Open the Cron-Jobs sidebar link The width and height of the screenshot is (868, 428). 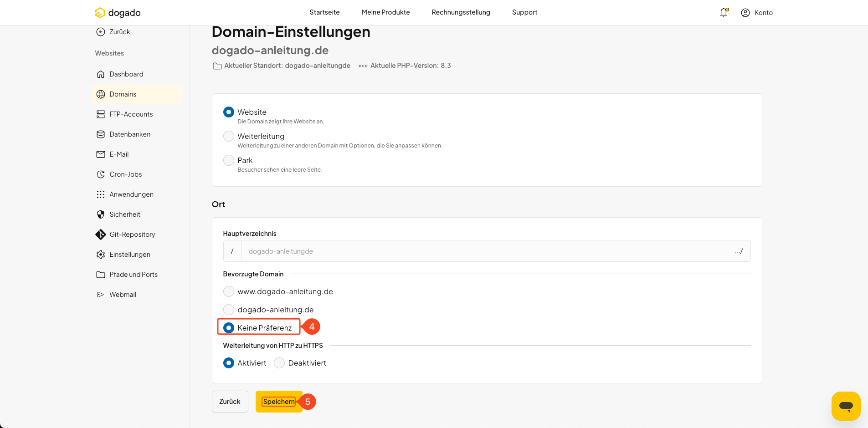click(x=137, y=174)
